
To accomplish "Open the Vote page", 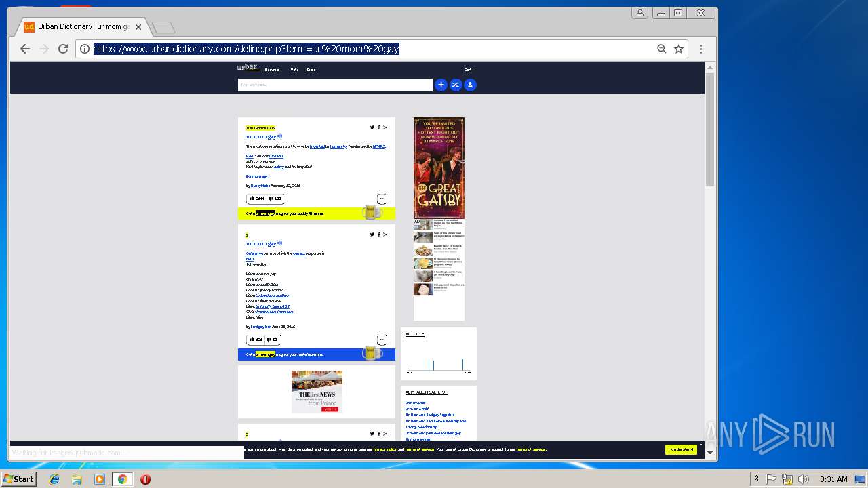I will [x=294, y=70].
